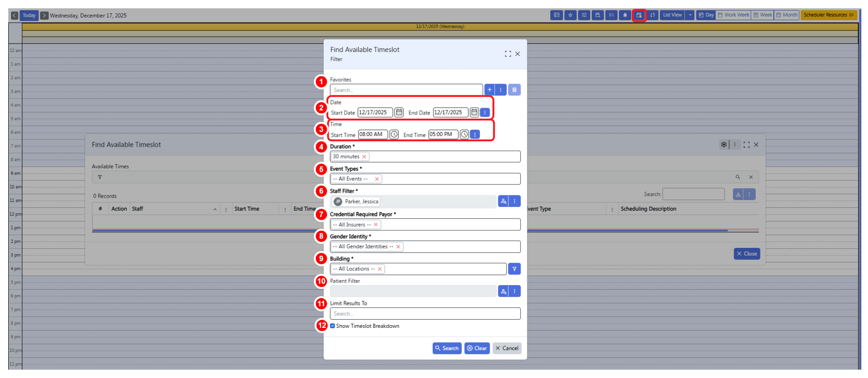868x378 pixels.
Task: Click the star favorites toolbar icon
Action: 571,15
